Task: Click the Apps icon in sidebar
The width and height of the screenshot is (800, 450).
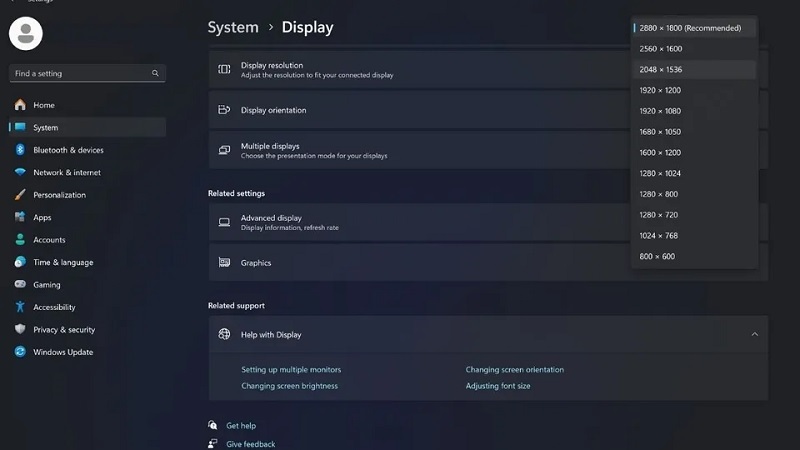Action: pyautogui.click(x=20, y=217)
